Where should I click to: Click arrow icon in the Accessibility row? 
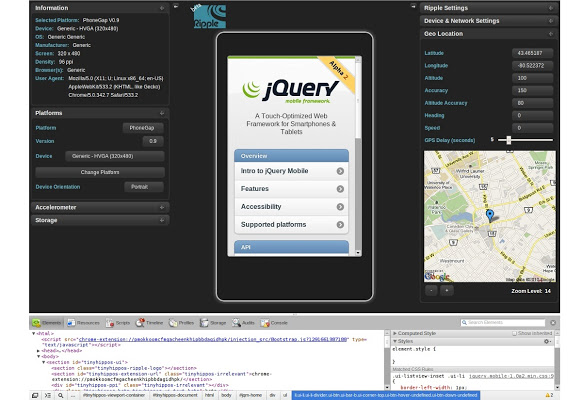coord(340,207)
